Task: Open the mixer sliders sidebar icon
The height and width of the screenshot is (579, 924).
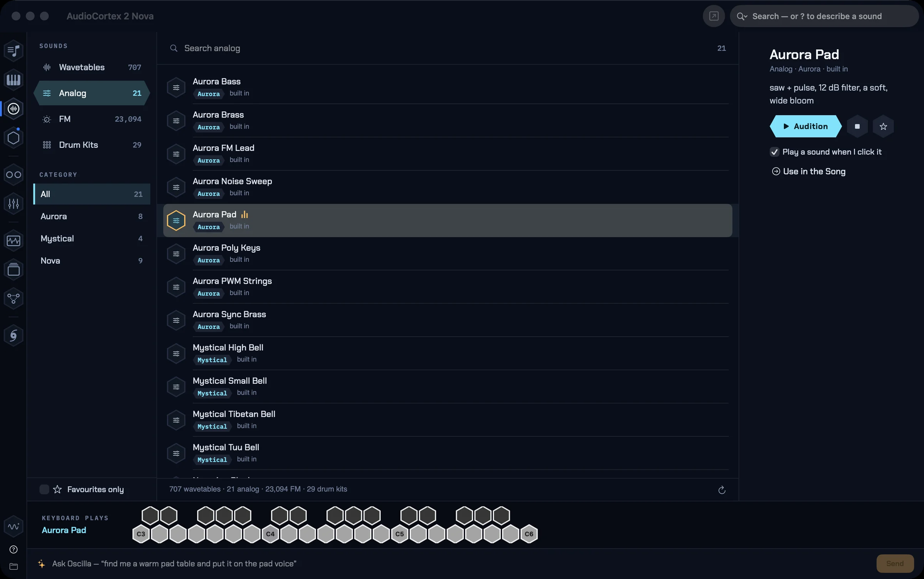Action: click(13, 204)
